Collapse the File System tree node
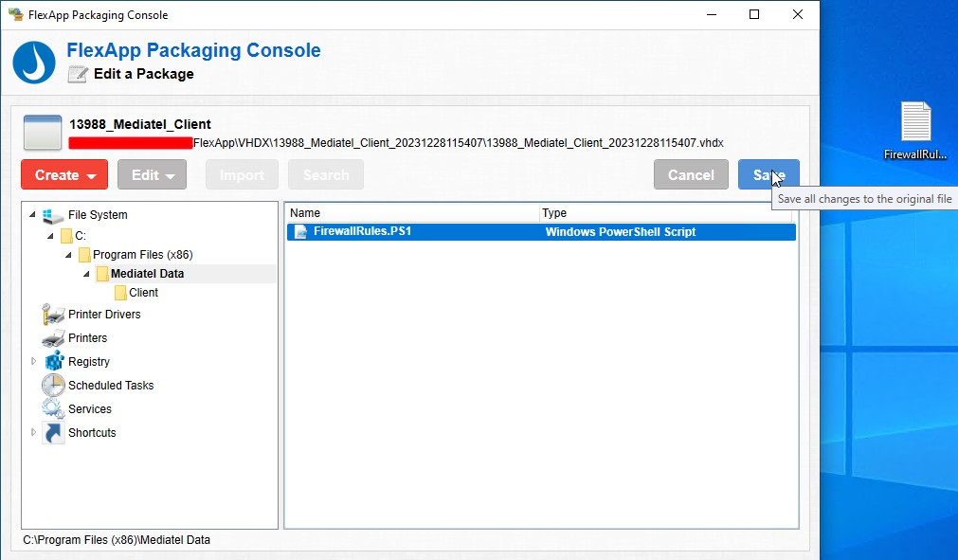The height and width of the screenshot is (560, 958). [32, 215]
